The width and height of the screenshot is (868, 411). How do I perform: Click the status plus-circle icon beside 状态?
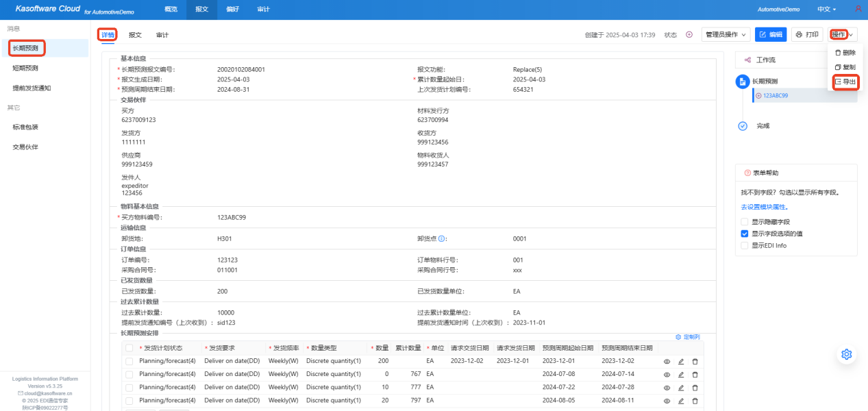tap(689, 35)
